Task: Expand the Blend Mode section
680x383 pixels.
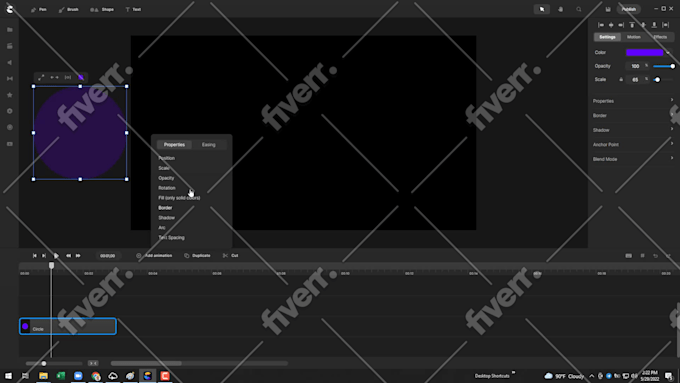Action: point(633,159)
